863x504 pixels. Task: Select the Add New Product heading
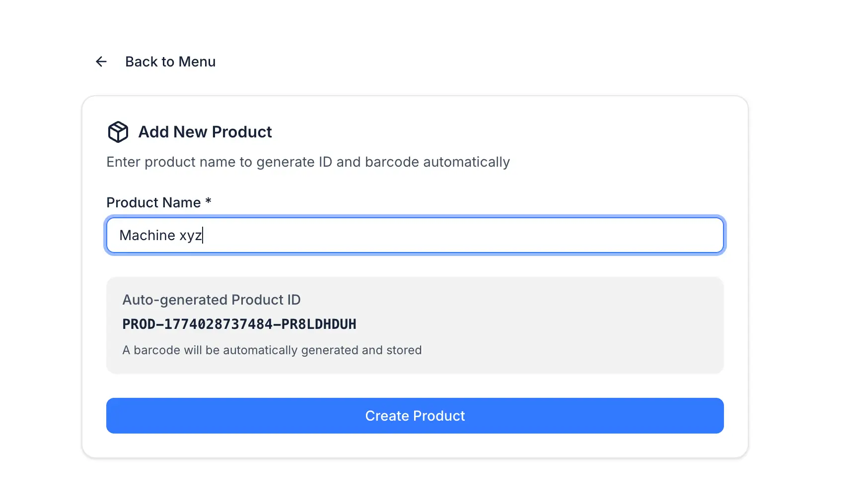[x=205, y=132]
